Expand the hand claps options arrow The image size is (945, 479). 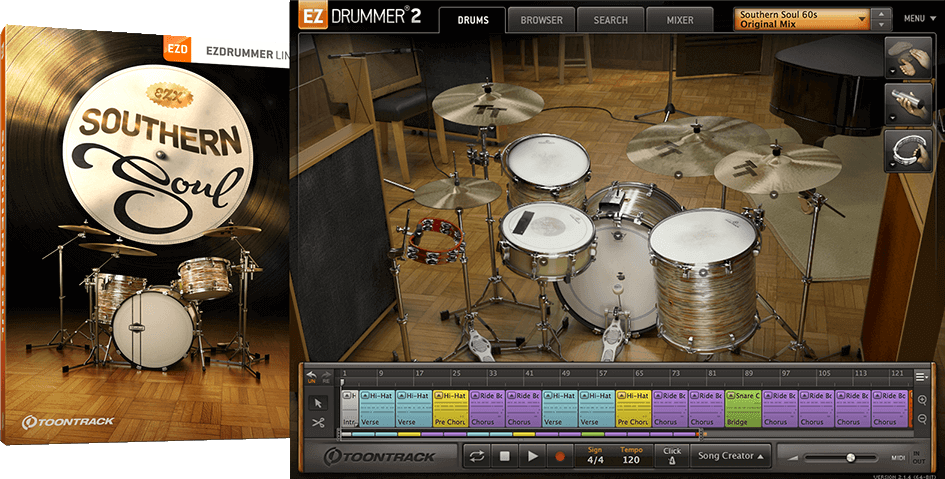click(x=892, y=72)
